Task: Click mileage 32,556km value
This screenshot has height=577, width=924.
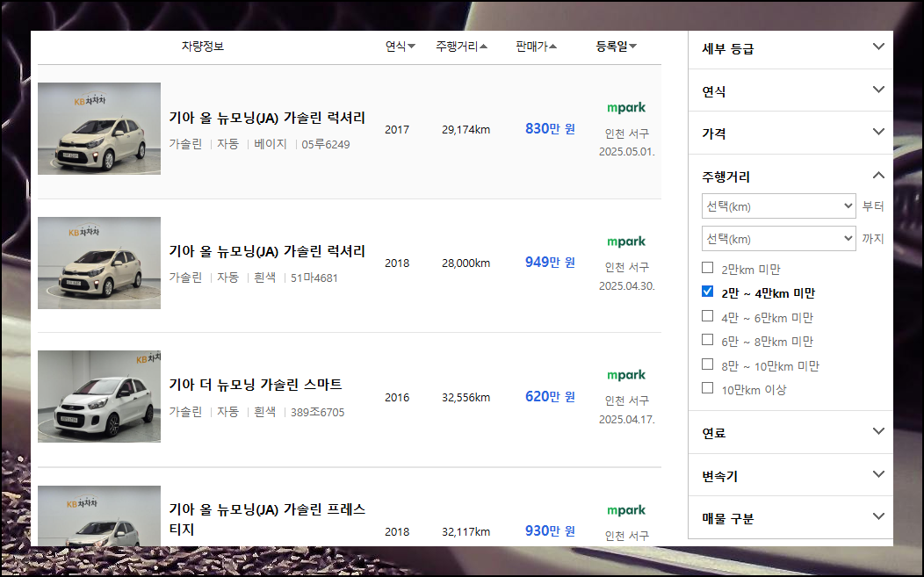Action: [466, 398]
